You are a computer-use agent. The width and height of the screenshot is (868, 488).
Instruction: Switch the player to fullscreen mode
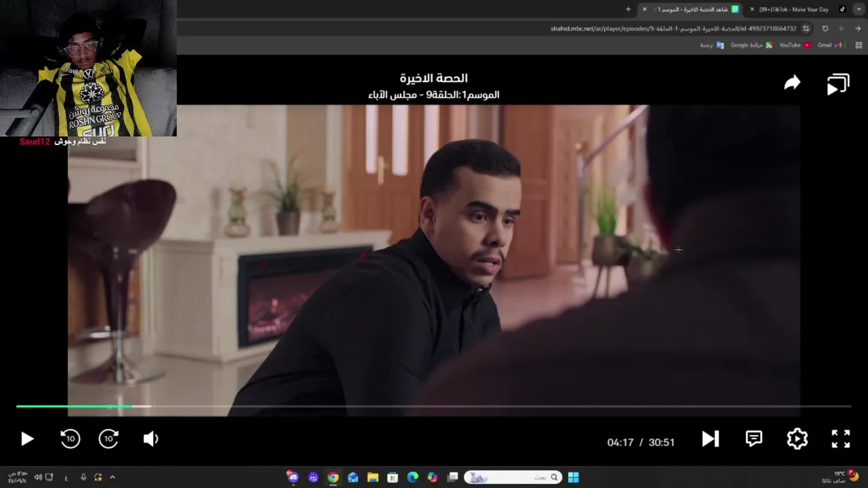[x=841, y=439]
